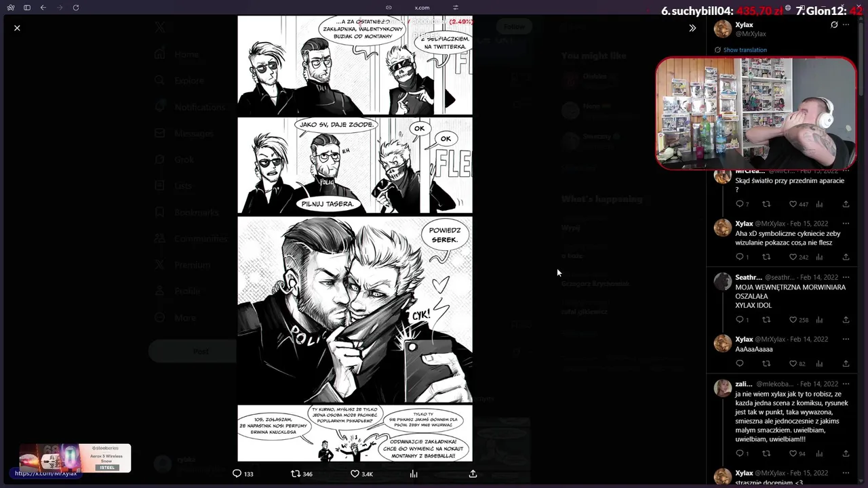Reply to 'MOJA WEWNĘTRZNA MORWINIARA' comment
868x488 pixels.
point(742,320)
